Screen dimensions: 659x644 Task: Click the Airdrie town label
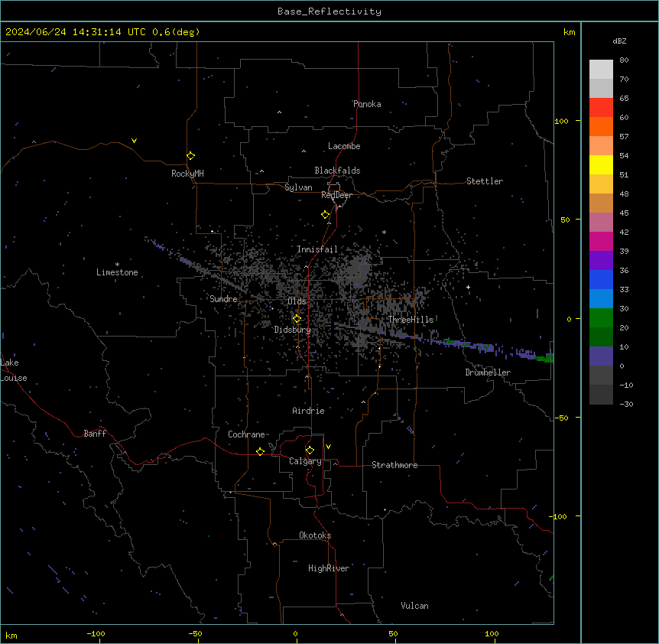click(x=309, y=411)
